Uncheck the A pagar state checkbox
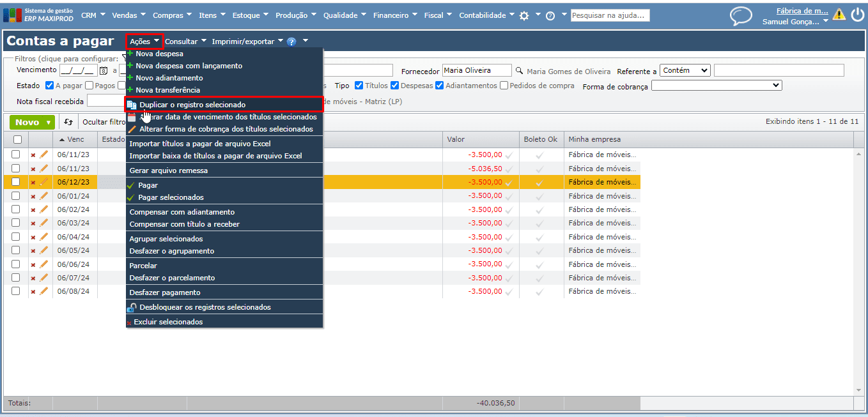The image size is (868, 417). coord(49,86)
